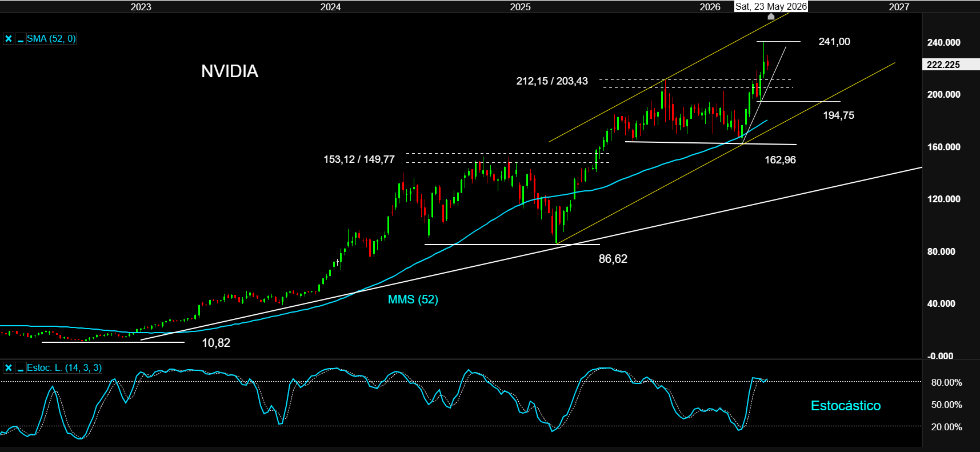The height and width of the screenshot is (452, 980).
Task: Select the 241,00 price annotation
Action: [x=834, y=42]
